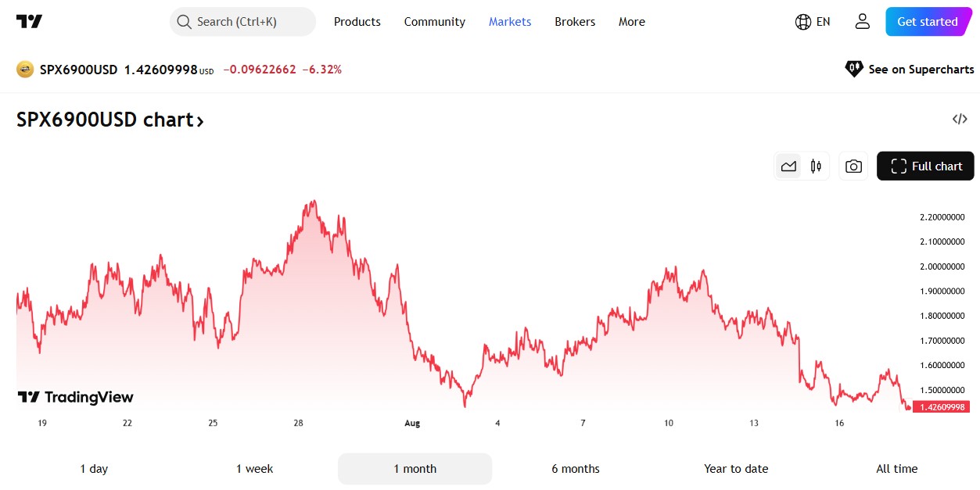Open the Products menu
980x490 pixels.
pyautogui.click(x=357, y=22)
